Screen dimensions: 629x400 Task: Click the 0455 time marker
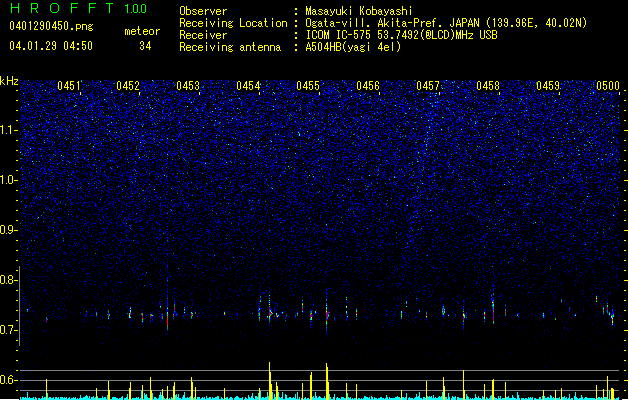pos(308,85)
